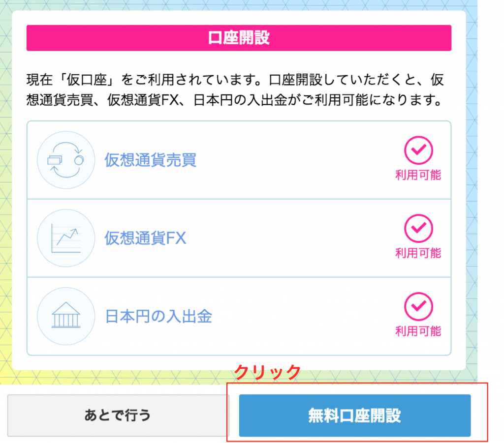Click the red クリック annotation text
Image resolution: width=504 pixels, height=443 pixels.
coord(267,372)
